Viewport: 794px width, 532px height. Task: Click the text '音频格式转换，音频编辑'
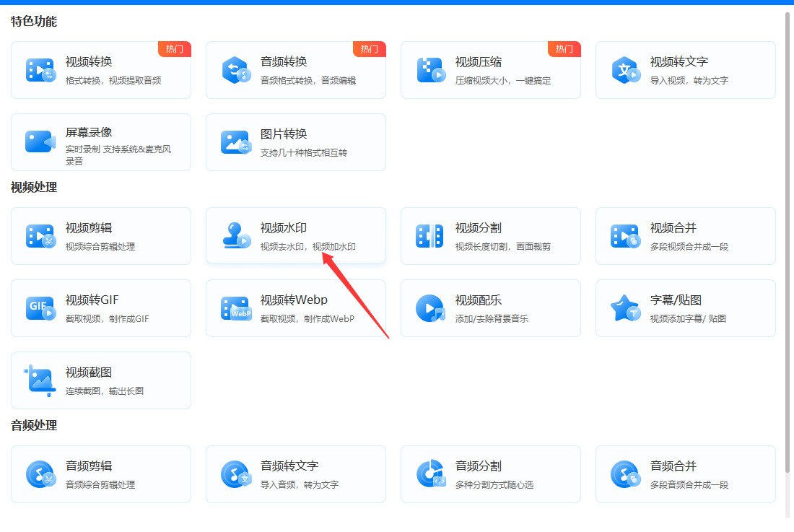tap(308, 80)
